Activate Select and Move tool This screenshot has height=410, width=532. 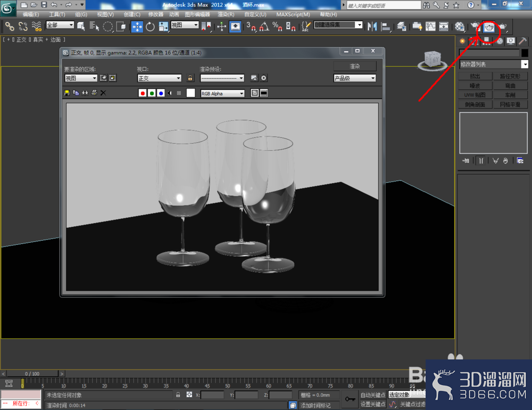click(x=137, y=27)
